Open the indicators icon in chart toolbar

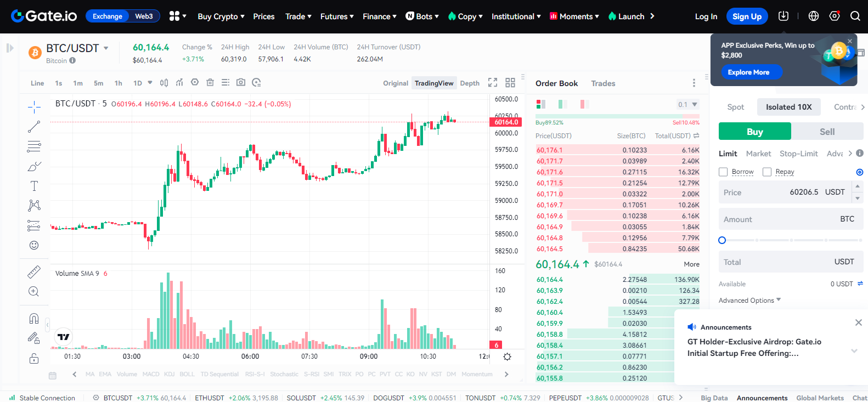pos(179,83)
